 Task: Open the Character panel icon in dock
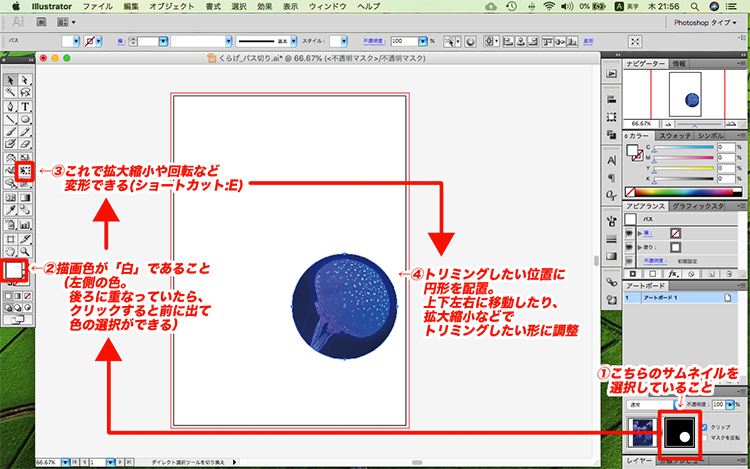coord(611,160)
